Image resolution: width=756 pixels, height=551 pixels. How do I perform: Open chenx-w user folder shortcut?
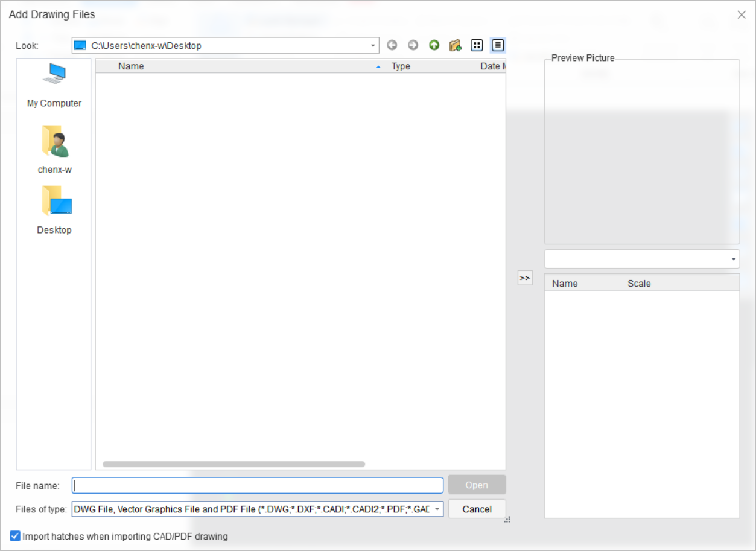54,149
